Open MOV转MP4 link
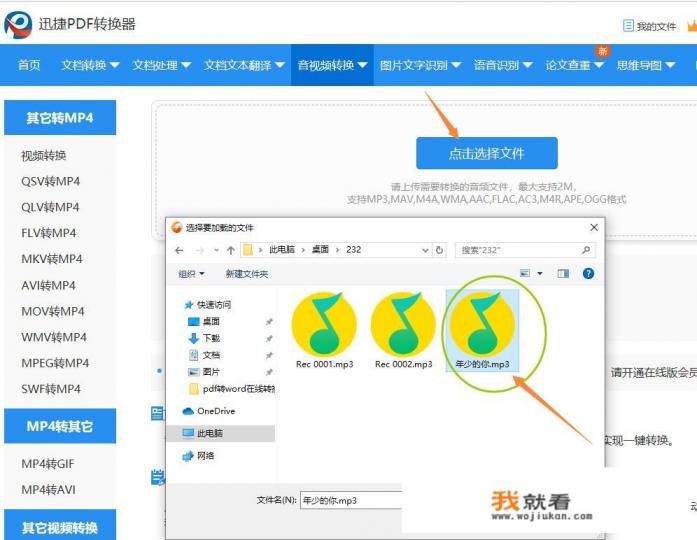This screenshot has width=697, height=540. [x=52, y=311]
